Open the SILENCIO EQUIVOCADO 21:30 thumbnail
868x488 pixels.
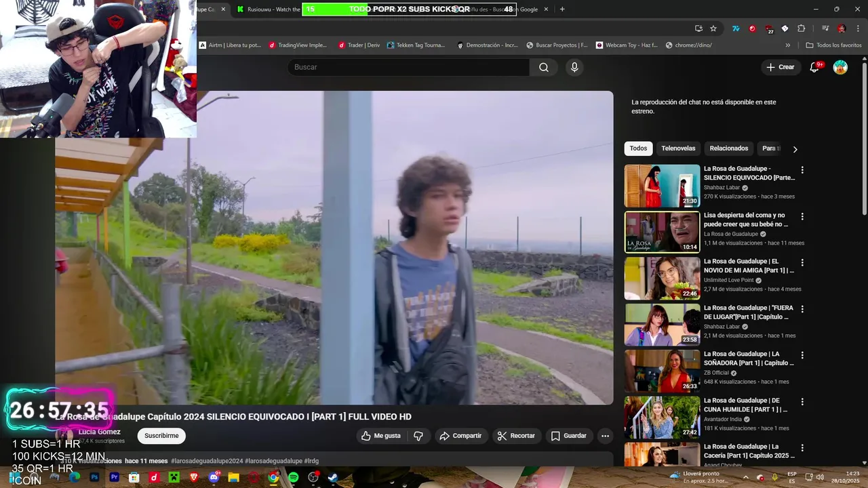tap(662, 186)
